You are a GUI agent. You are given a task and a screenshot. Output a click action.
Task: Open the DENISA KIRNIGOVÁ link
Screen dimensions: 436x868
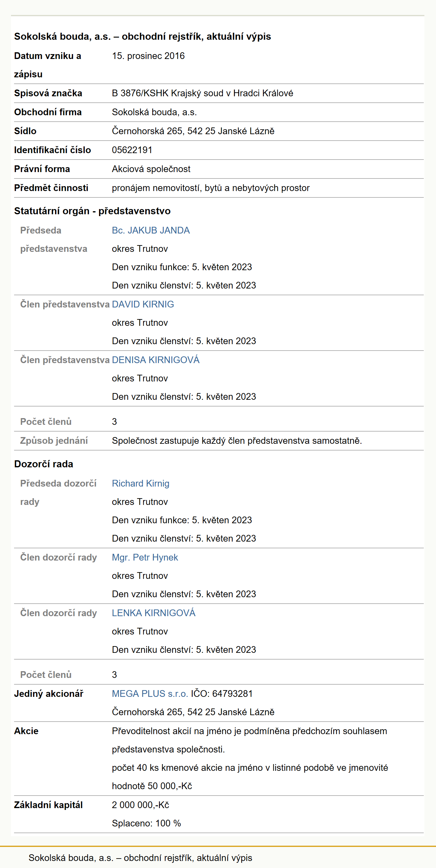pyautogui.click(x=156, y=360)
